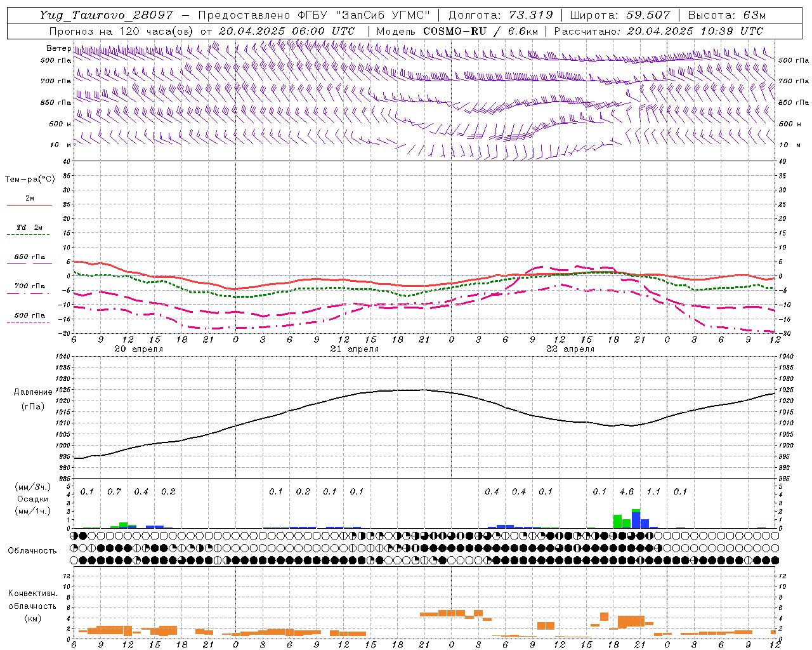
Task: Click the calculation time 20.04.2025 10:39 UTC
Action: point(695,31)
